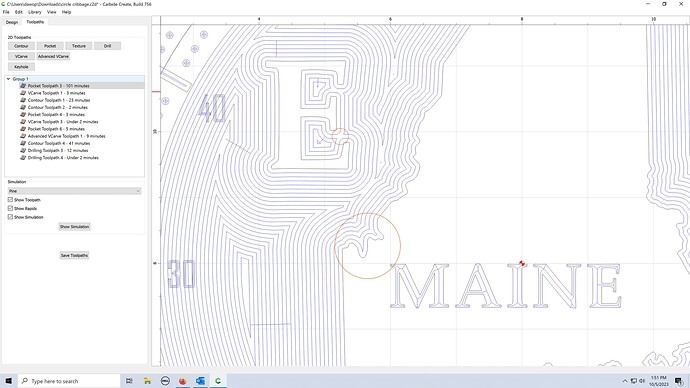Collapse the Group 1 tree node
The width and height of the screenshot is (690, 388).
8,79
